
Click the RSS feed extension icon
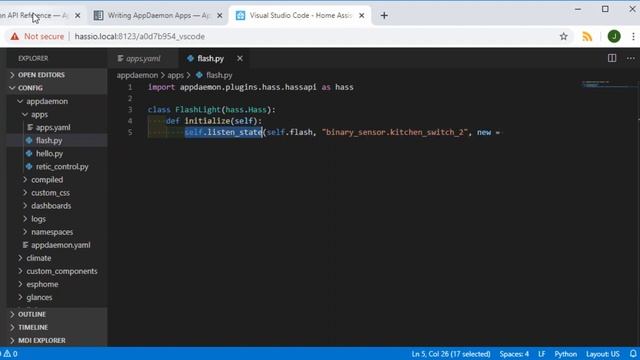click(587, 36)
